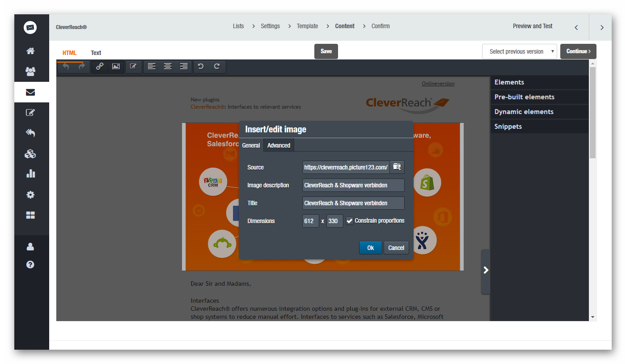Click the rotate clockwise icon
Image resolution: width=626 pixels, height=364 pixels.
(217, 67)
